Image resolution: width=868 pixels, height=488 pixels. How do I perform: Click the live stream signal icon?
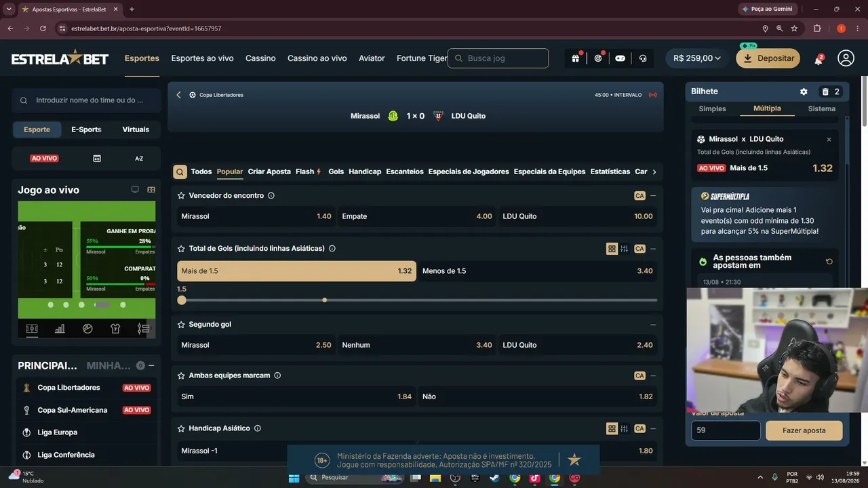pos(652,95)
